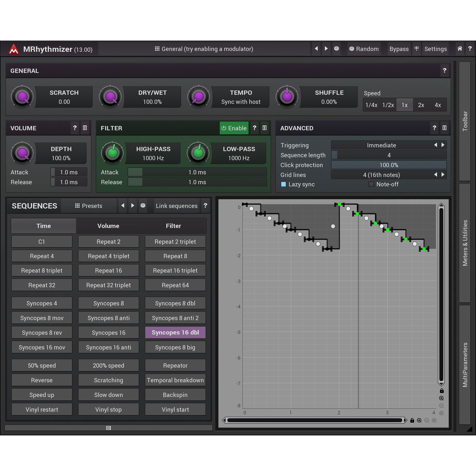The width and height of the screenshot is (476, 476).
Task: Switch to the Filter sequences tab
Action: tap(173, 226)
